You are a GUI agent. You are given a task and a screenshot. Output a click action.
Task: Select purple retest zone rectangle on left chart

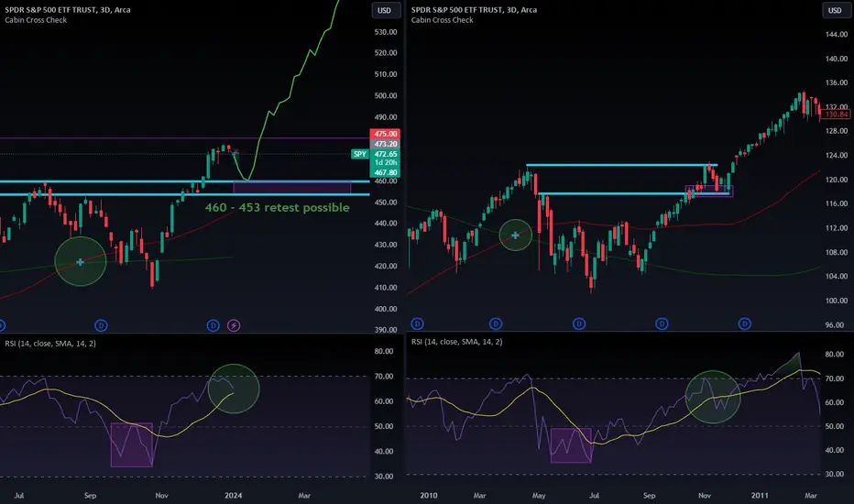292,188
